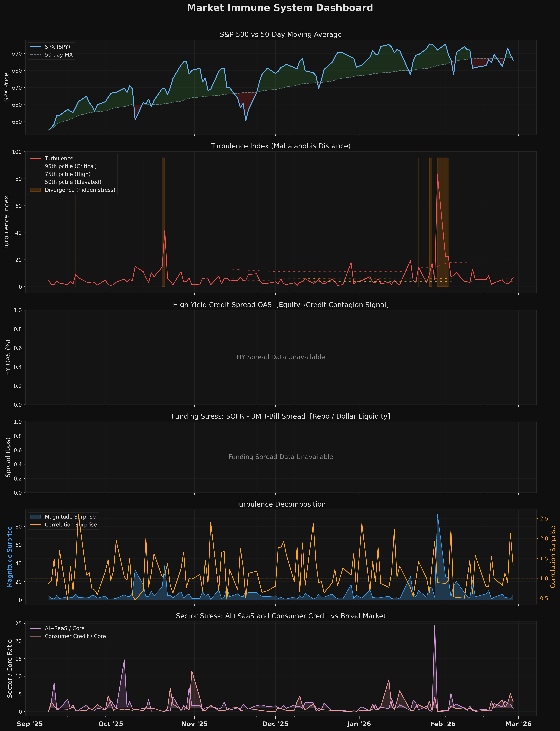
Task: Click the 75th pctile (High) legend entry
Action: (68, 174)
